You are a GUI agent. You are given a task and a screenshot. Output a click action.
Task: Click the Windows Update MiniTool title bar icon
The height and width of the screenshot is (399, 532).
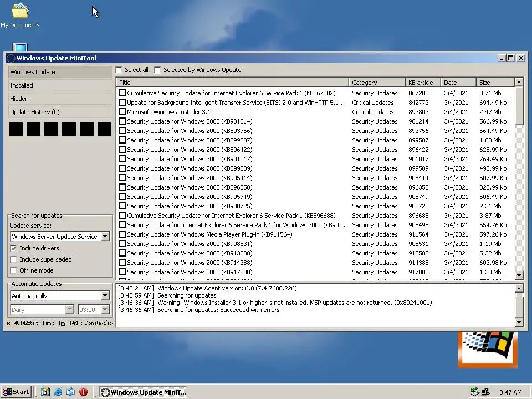(x=11, y=58)
